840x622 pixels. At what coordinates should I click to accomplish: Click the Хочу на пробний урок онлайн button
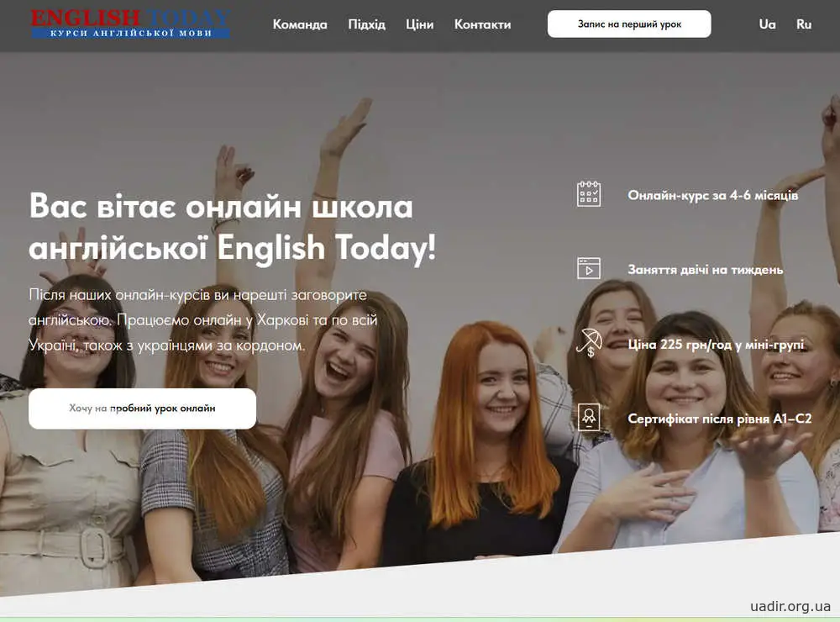(143, 408)
